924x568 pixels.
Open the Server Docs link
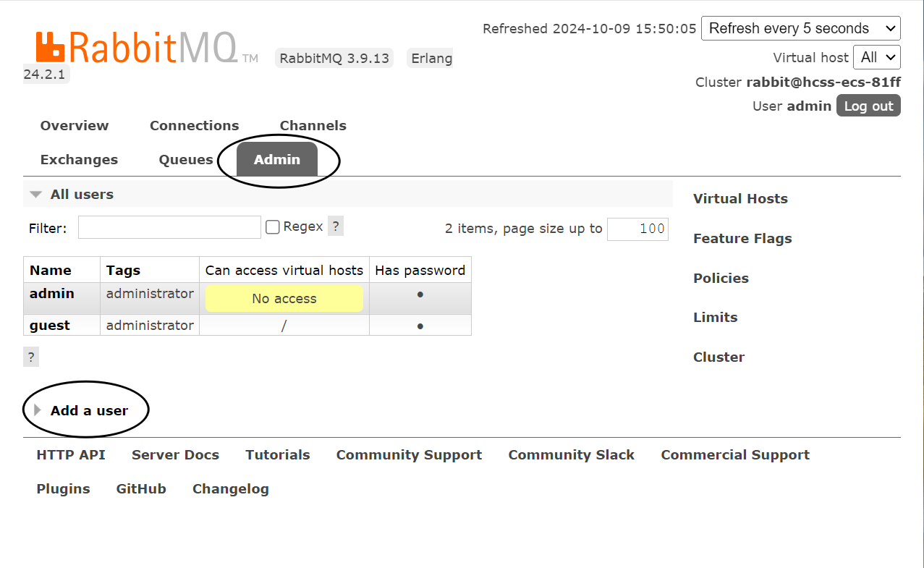175,454
